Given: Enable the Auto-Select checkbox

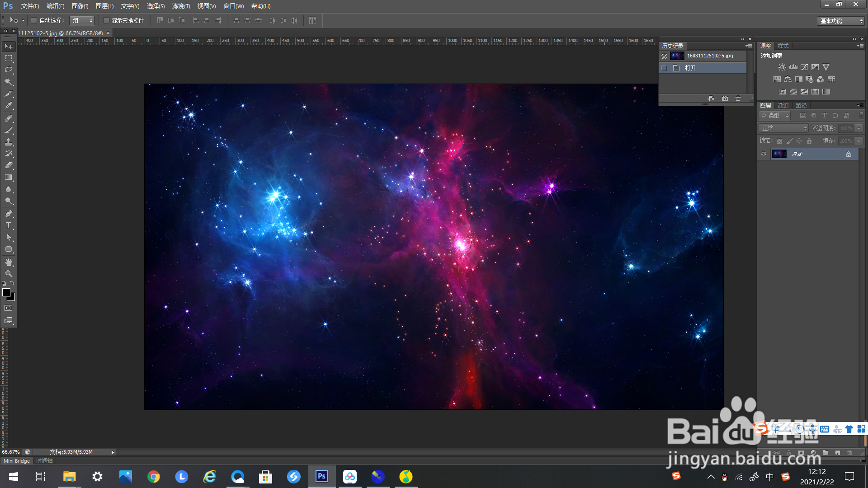Looking at the screenshot, I should pyautogui.click(x=34, y=20).
